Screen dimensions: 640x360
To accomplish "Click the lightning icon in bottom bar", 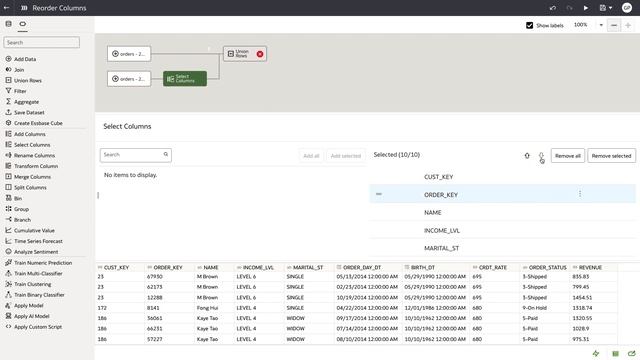I will [596, 353].
